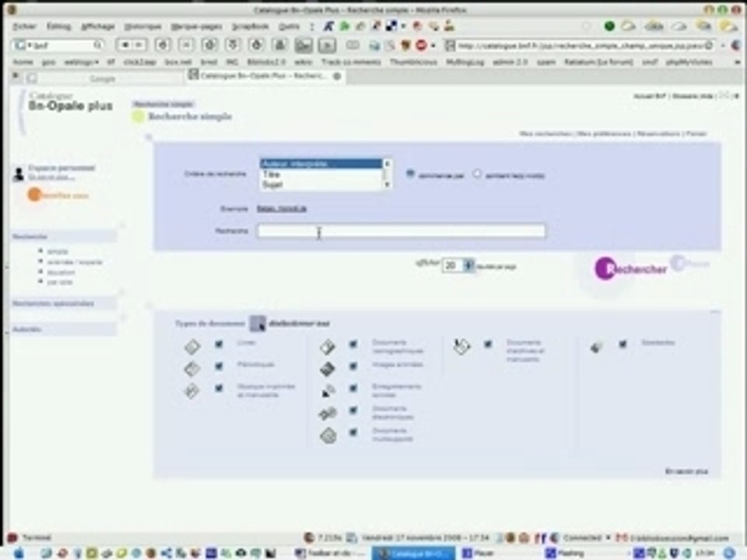747x560 pixels.
Task: Click the Firefox search engine field
Action: pos(60,45)
